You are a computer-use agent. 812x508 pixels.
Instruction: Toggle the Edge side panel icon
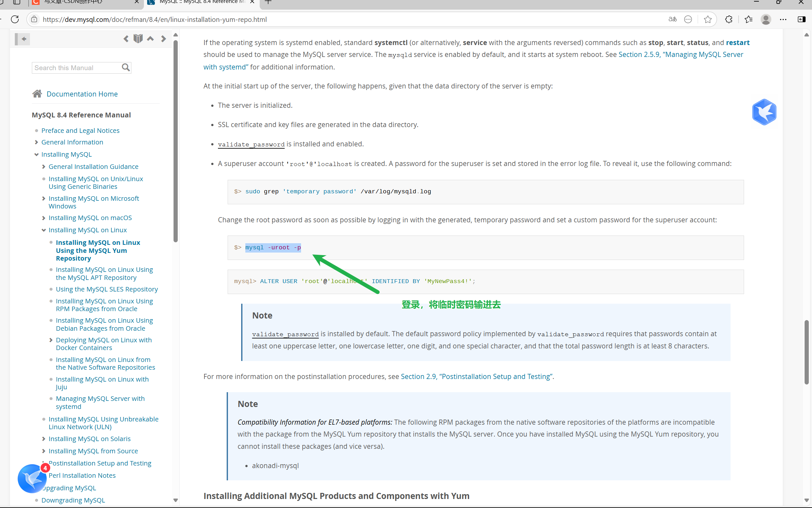[802, 19]
